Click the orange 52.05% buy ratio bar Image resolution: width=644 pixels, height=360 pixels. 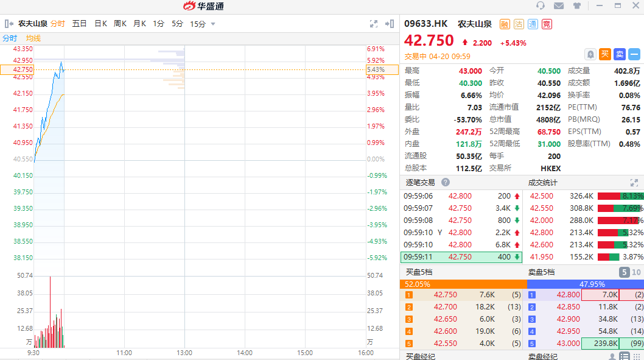[463, 284]
